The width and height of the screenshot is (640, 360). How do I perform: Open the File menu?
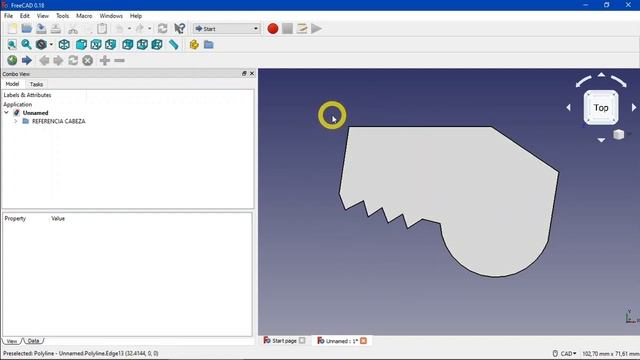8,16
